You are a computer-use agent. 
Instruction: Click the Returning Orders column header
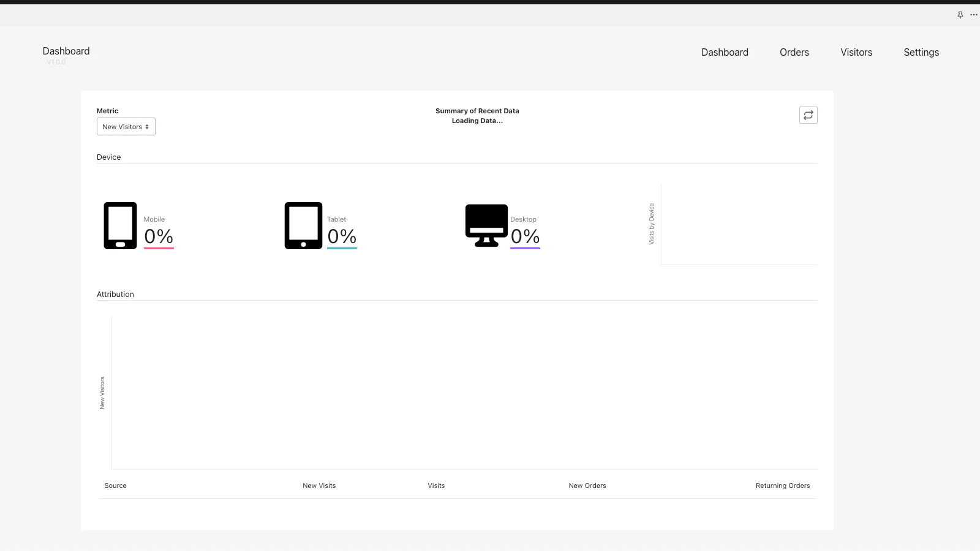tap(783, 485)
